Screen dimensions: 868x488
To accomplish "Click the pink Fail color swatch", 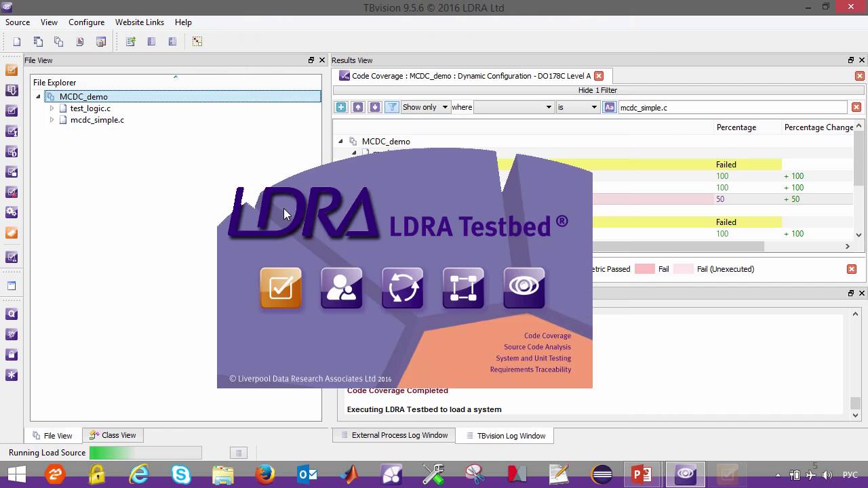I will pos(644,269).
